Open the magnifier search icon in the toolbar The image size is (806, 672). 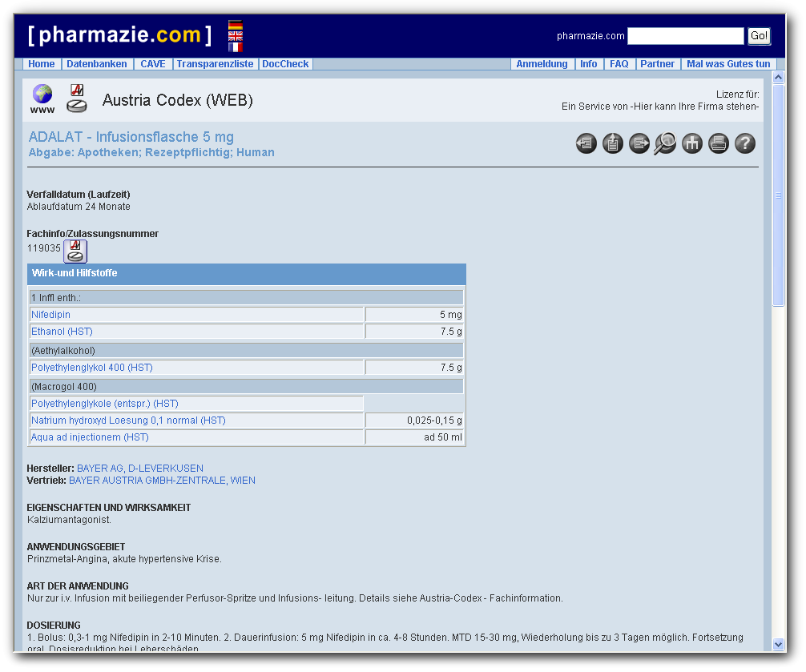pos(665,143)
